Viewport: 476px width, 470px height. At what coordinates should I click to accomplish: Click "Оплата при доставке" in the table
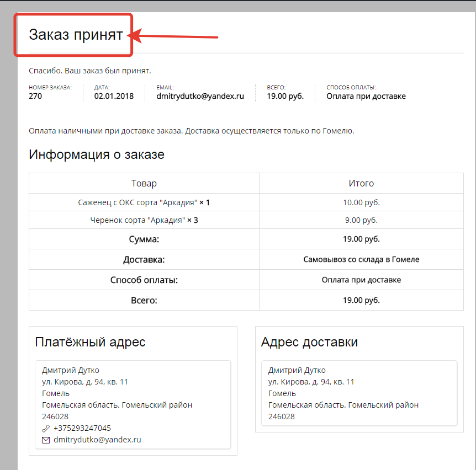[361, 280]
